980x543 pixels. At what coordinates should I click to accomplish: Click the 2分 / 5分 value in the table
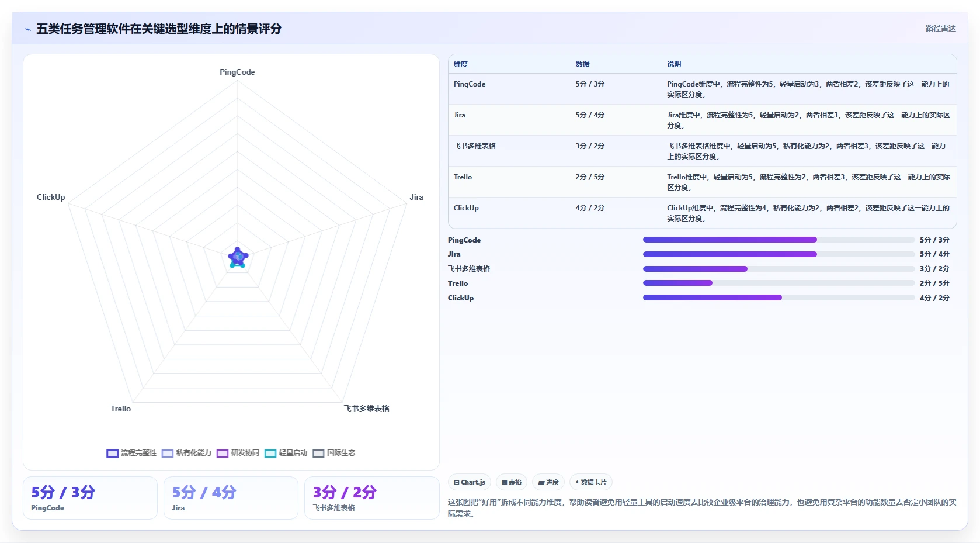590,177
